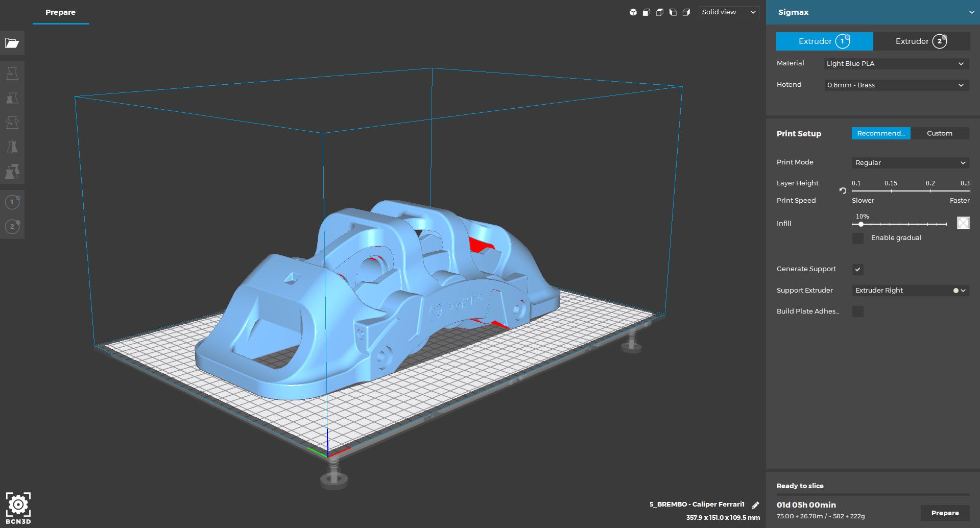Open the Solid view mode dropdown
This screenshot has width=980, height=528.
(x=729, y=12)
